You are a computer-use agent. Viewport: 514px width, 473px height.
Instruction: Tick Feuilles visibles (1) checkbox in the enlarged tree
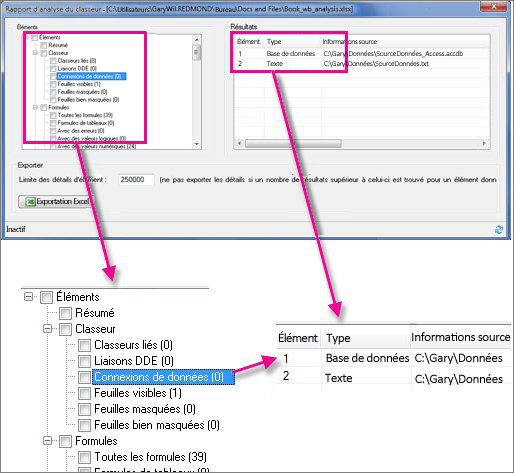click(84, 393)
